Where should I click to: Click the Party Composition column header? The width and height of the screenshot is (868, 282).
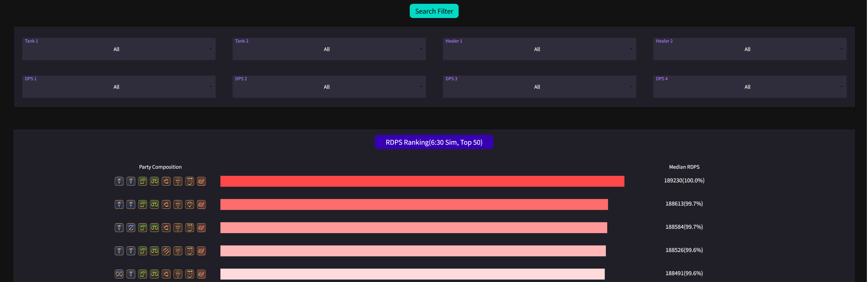(160, 167)
